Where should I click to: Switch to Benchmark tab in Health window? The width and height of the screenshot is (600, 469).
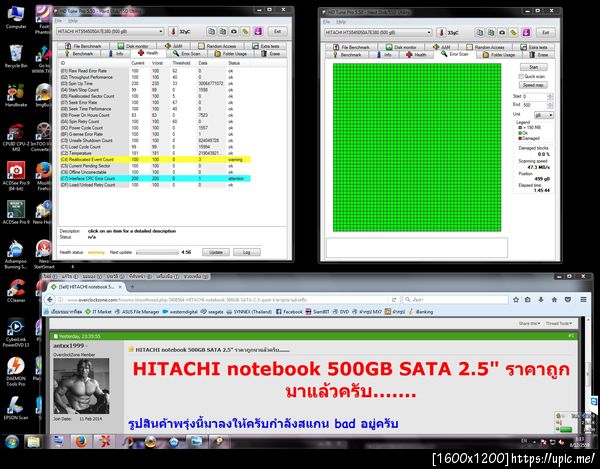tap(79, 54)
